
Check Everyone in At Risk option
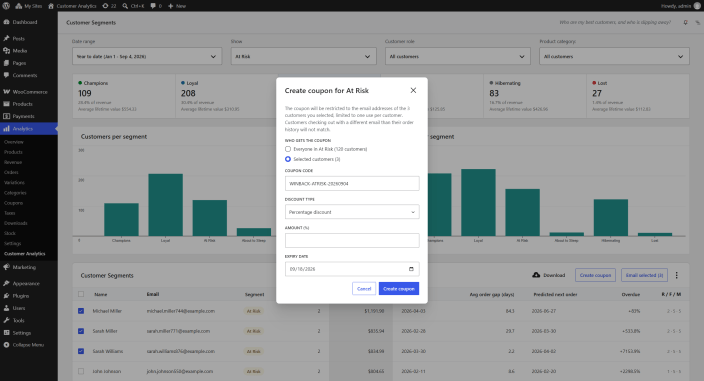click(x=288, y=149)
